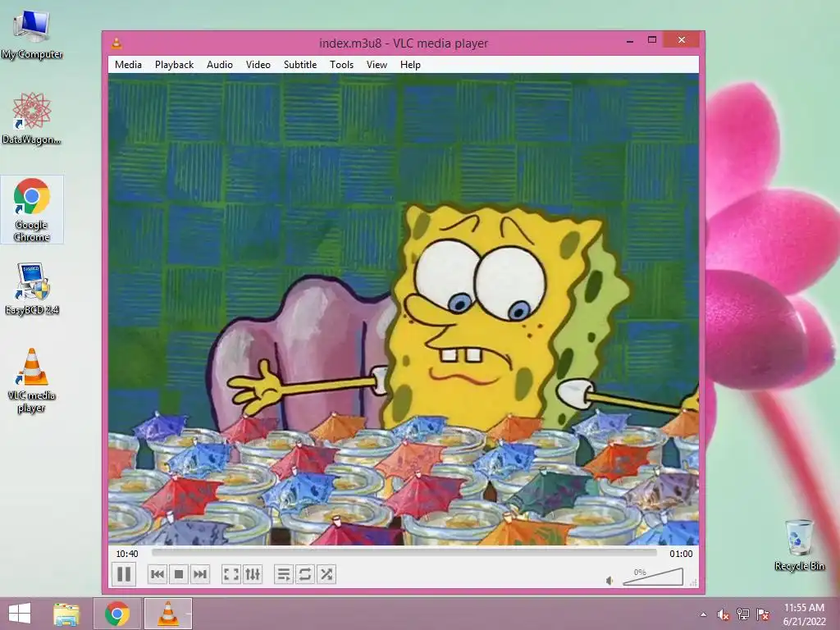This screenshot has width=840, height=630.
Task: Select the DataWagon desktop shortcut
Action: [x=32, y=118]
